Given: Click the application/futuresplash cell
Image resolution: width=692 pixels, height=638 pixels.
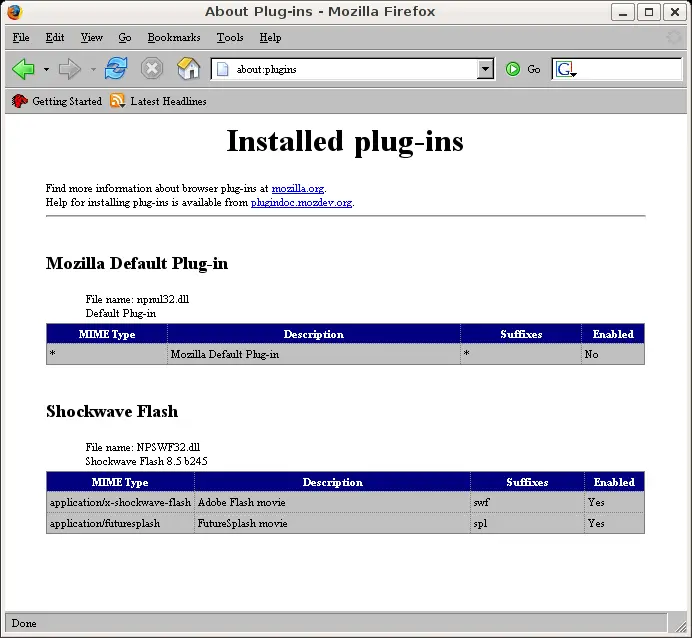Looking at the screenshot, I should 120,523.
